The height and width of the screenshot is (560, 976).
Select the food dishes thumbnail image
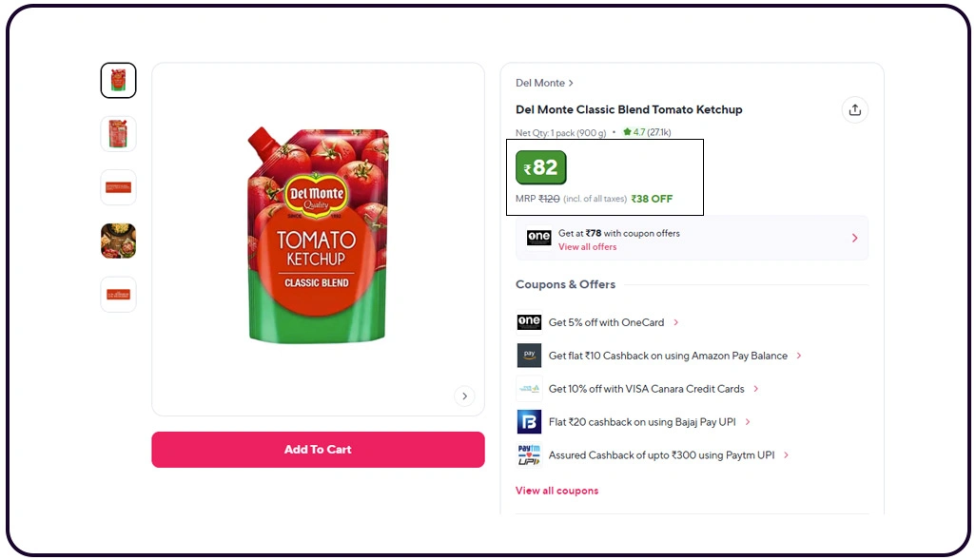[x=118, y=241]
